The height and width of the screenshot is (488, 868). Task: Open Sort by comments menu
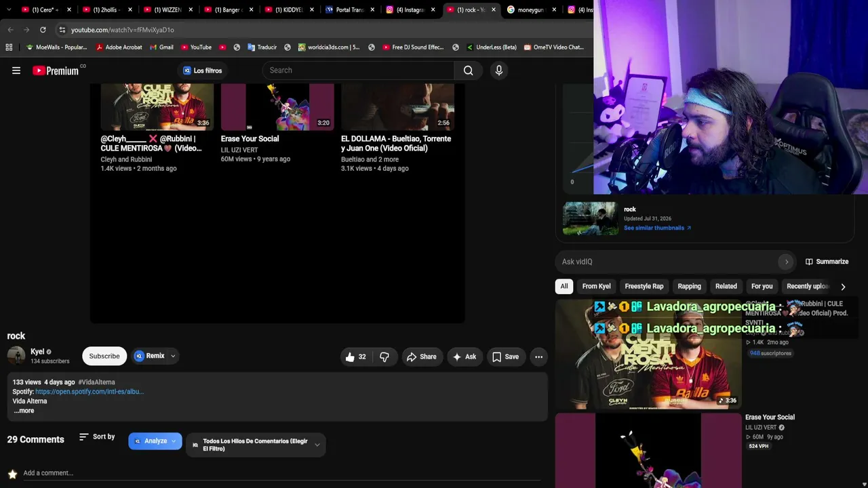pyautogui.click(x=97, y=437)
